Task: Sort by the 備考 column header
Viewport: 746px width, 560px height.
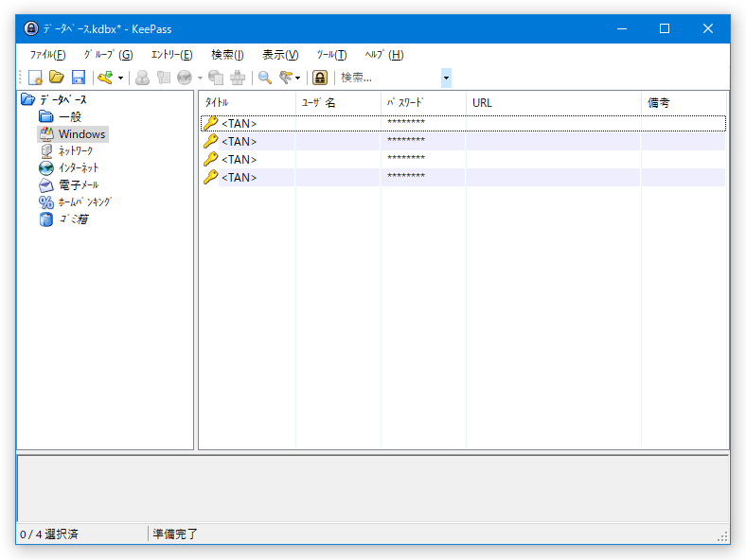Action: (x=684, y=103)
